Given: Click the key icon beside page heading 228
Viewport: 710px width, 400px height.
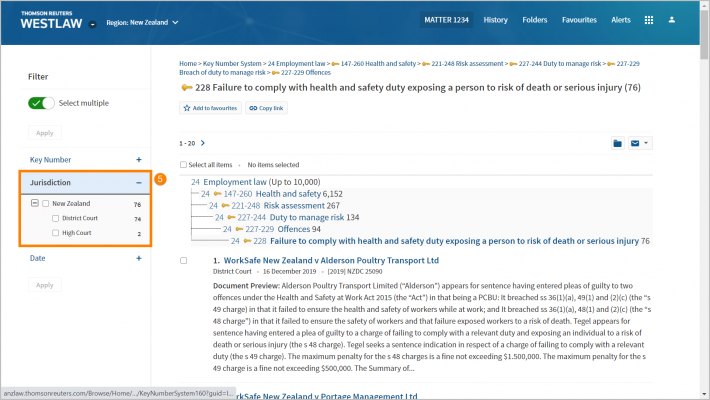Looking at the screenshot, I should click(x=187, y=87).
